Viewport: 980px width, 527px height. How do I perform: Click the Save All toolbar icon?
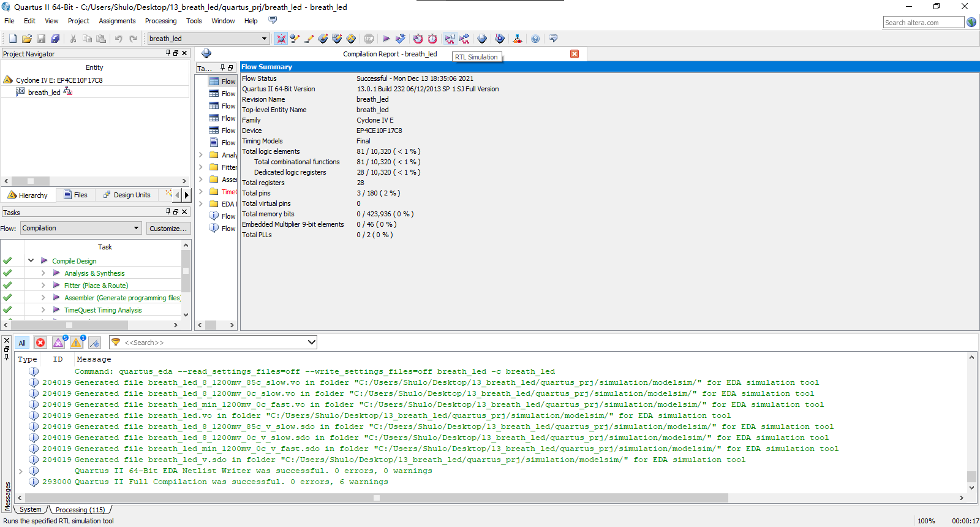55,39
